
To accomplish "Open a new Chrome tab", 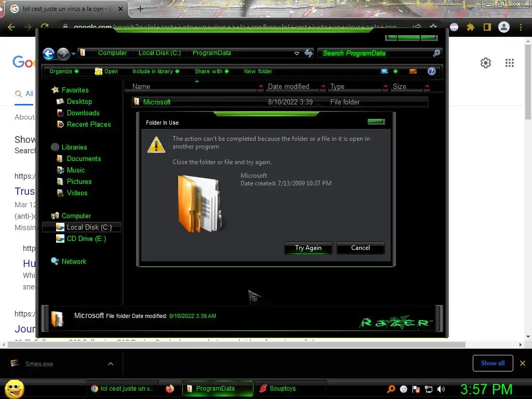I will (140, 9).
